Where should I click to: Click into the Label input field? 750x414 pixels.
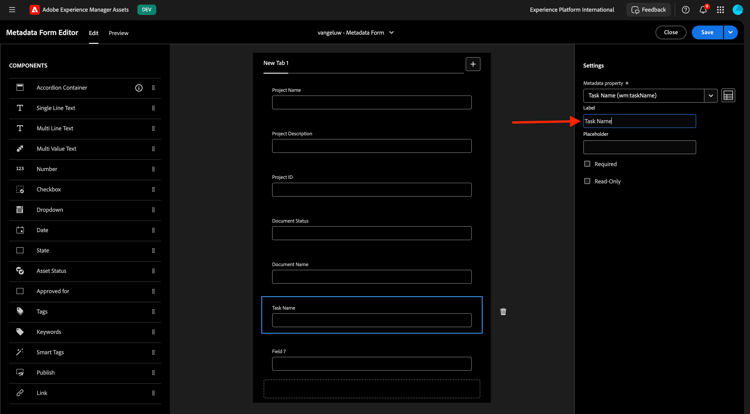click(640, 121)
